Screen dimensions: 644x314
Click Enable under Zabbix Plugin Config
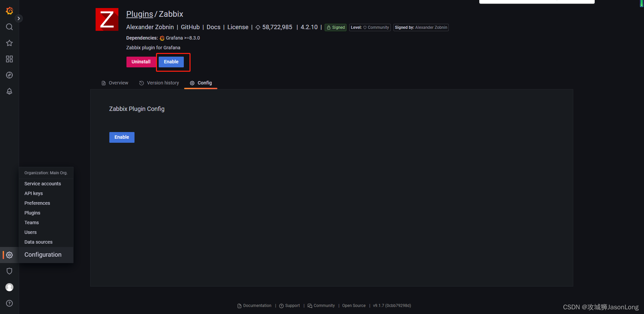point(122,137)
